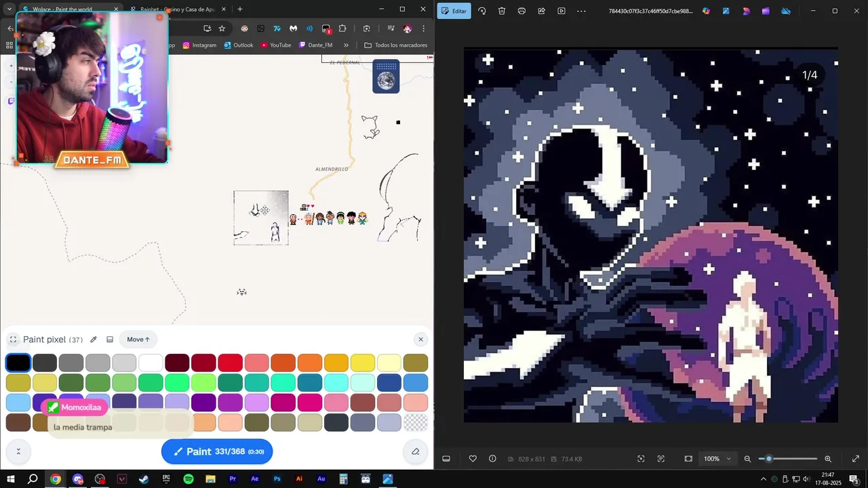This screenshot has width=868, height=488.
Task: Pick the transparent checkered swatch
Action: coord(416,422)
